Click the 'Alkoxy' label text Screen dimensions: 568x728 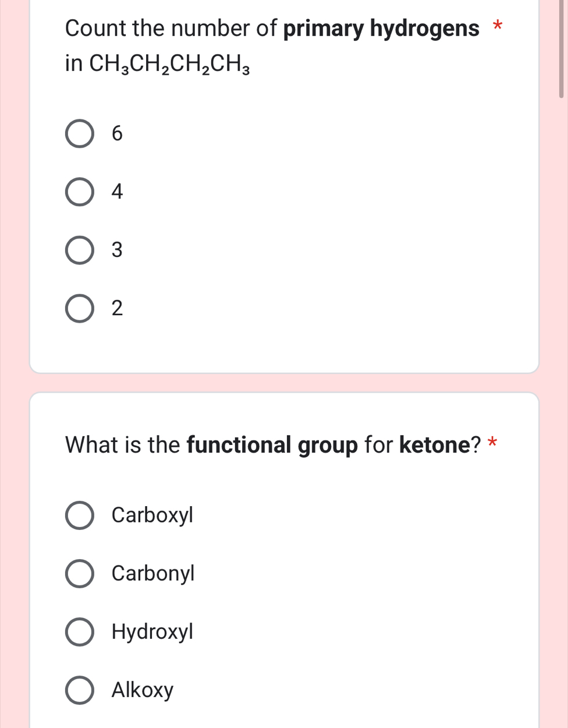point(143,690)
